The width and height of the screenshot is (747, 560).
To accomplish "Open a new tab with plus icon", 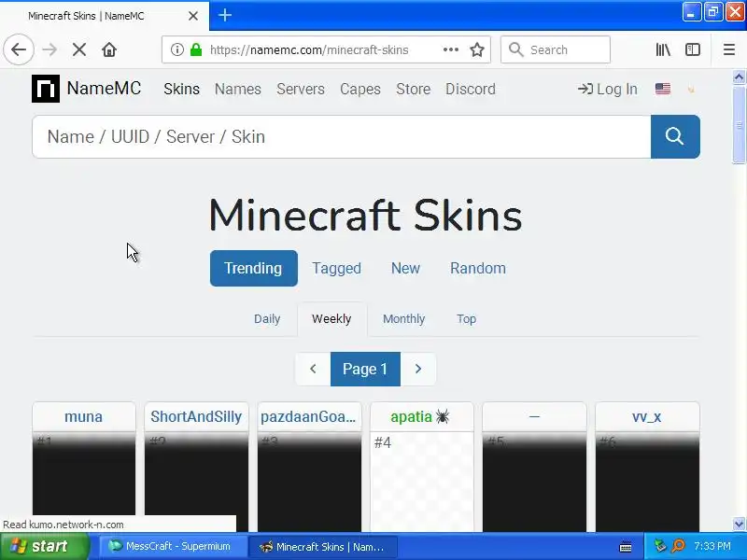I will pos(225,15).
